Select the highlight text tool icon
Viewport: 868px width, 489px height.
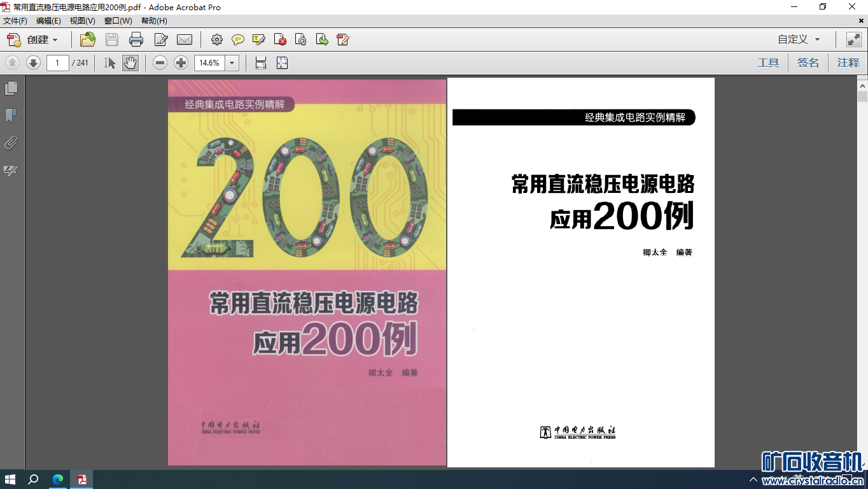click(x=259, y=40)
